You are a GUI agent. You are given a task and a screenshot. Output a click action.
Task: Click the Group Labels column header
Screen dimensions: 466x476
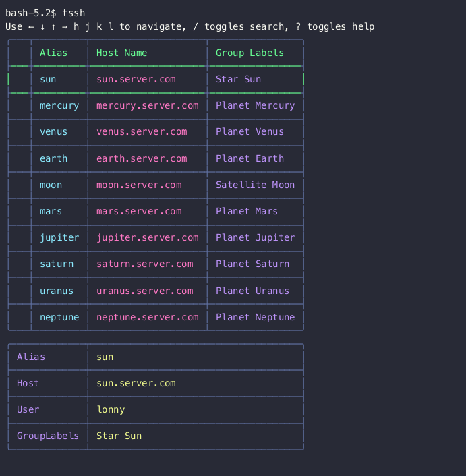(250, 53)
